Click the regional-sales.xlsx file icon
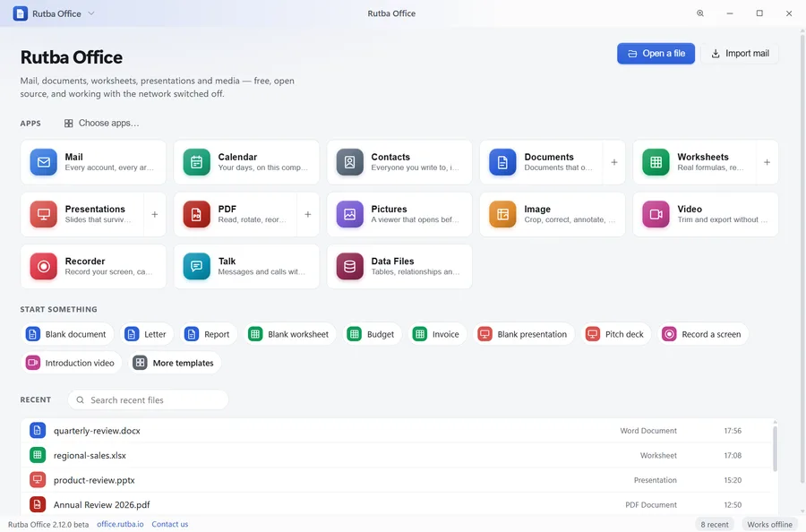This screenshot has height=532, width=806. pyautogui.click(x=38, y=455)
